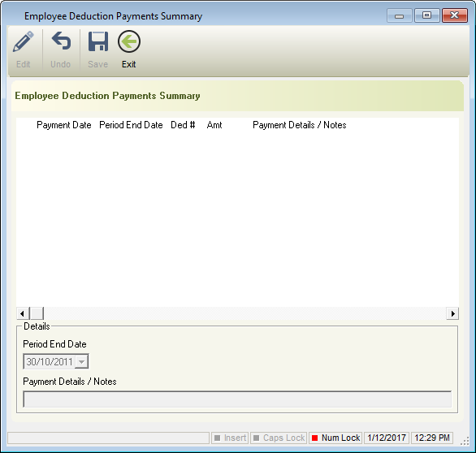Click the green Exit arrow icon

pos(129,41)
